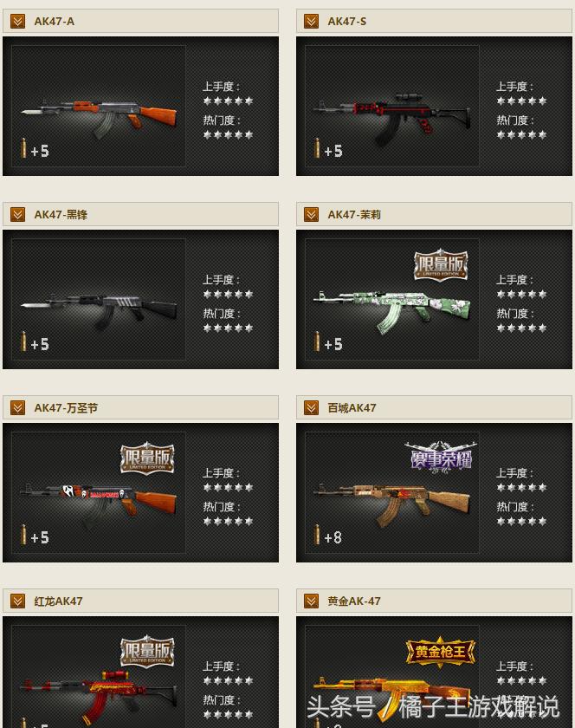Collapse the AK47-S section chevron
575x728 pixels.
click(x=311, y=22)
